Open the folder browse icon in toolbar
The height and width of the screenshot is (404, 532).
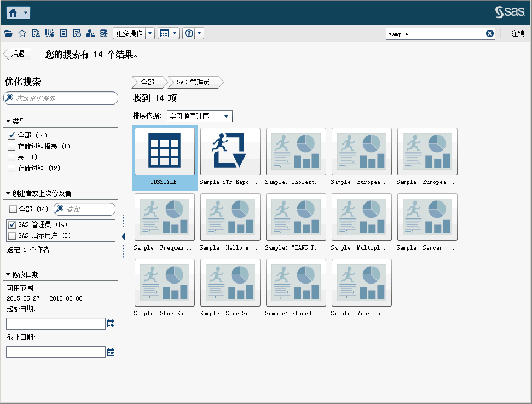coord(8,33)
